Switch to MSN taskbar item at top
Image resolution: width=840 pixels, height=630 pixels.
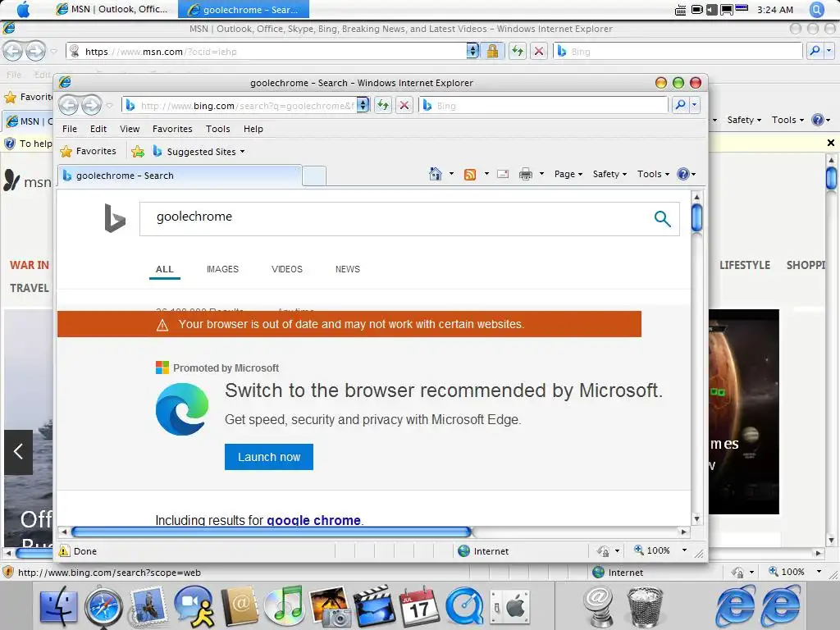[112, 9]
